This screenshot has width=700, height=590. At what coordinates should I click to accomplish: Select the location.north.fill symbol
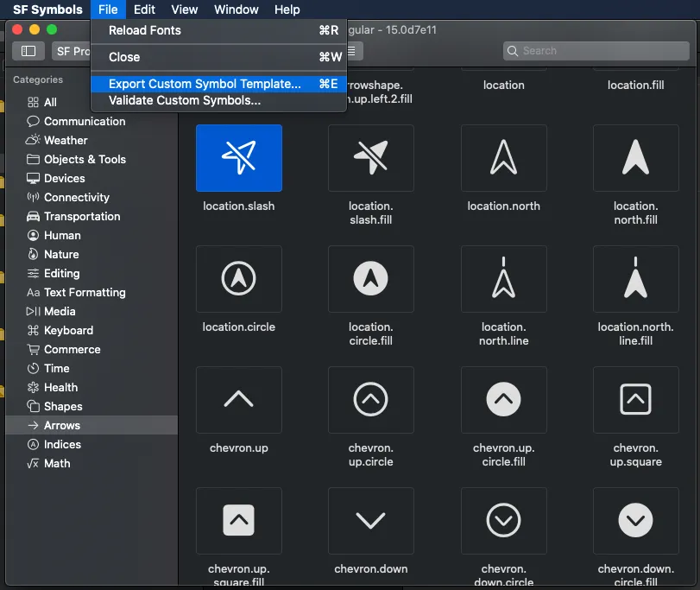pos(636,158)
